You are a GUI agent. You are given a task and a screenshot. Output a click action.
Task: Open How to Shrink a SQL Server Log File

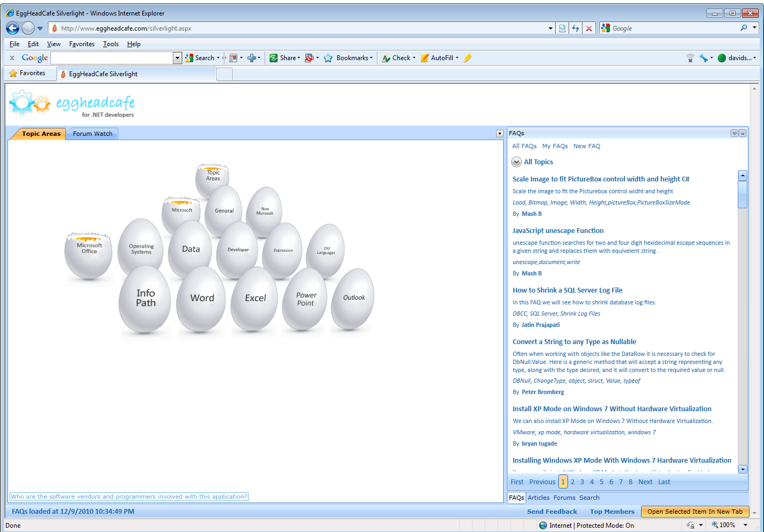click(567, 290)
